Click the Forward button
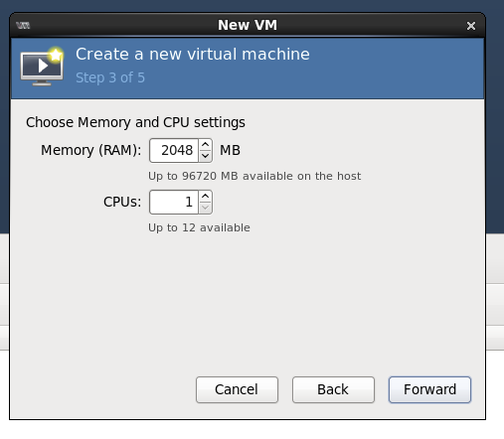Viewport: 504px width, 439px height. [x=429, y=389]
